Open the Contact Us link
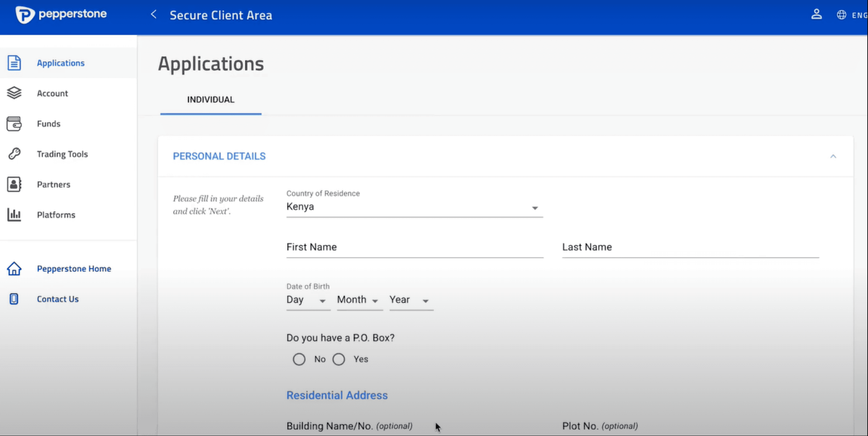This screenshot has width=868, height=436. 58,299
